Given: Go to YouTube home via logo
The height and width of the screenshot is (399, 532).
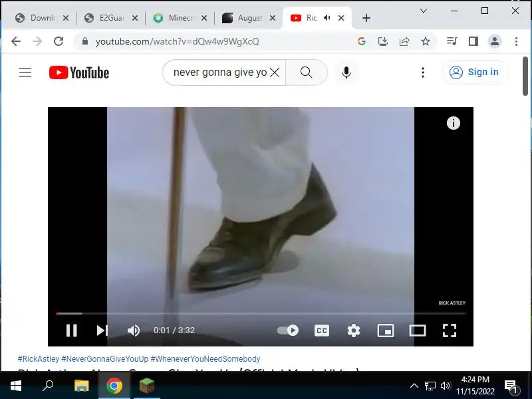Looking at the screenshot, I should (78, 72).
